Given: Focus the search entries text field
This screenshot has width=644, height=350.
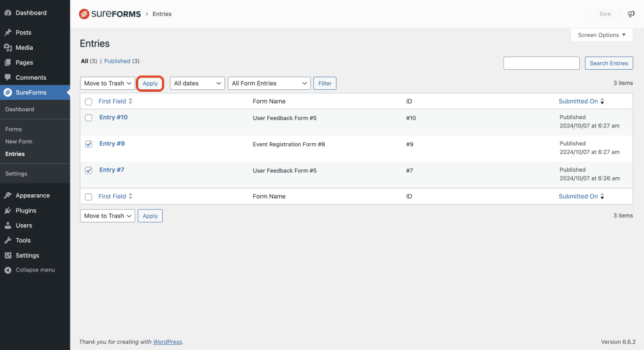Looking at the screenshot, I should [541, 63].
